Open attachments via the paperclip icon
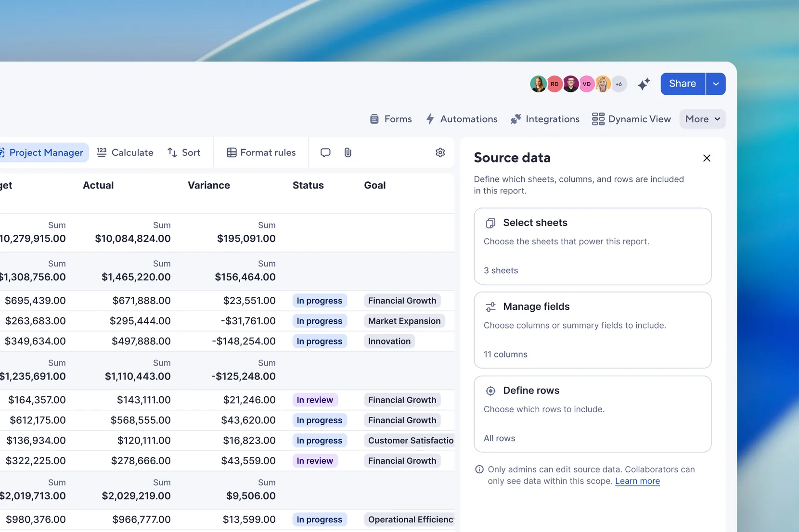Image resolution: width=799 pixels, height=532 pixels. tap(348, 152)
